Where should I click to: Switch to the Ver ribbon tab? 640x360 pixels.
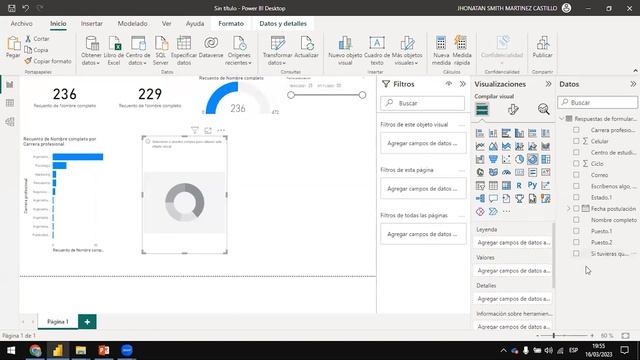[x=166, y=24]
